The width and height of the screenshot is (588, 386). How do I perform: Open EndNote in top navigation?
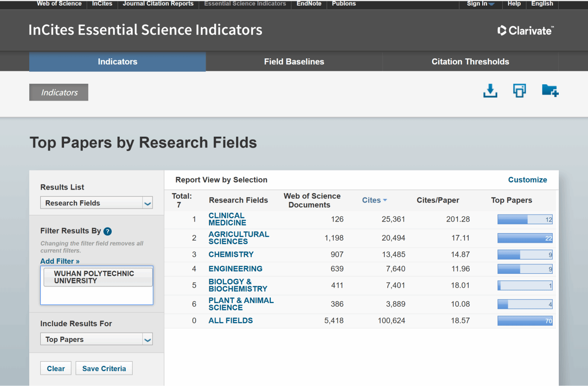coord(309,4)
